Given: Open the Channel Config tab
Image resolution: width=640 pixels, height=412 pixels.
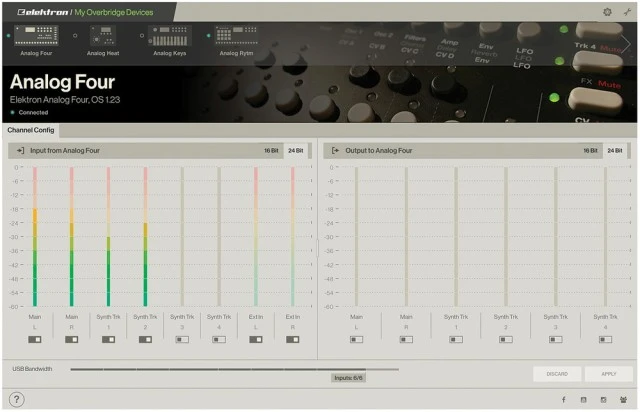Looking at the screenshot, I should point(31,130).
